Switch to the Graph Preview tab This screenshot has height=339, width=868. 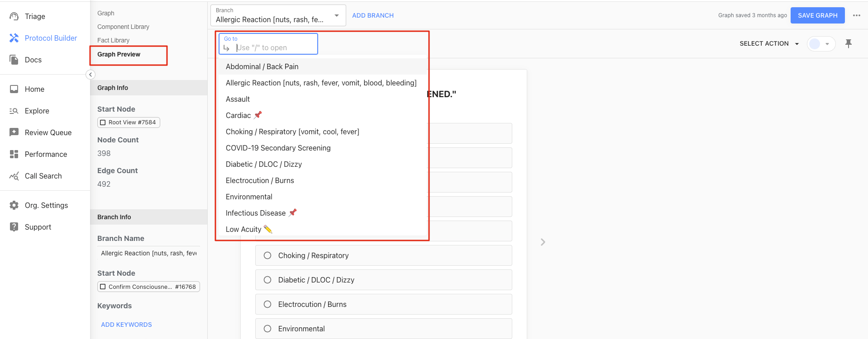tap(119, 54)
